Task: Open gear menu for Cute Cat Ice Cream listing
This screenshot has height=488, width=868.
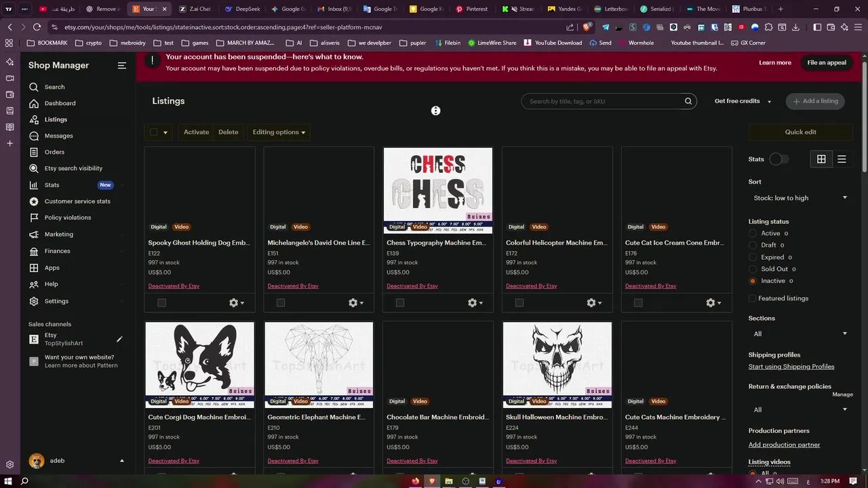Action: point(713,303)
